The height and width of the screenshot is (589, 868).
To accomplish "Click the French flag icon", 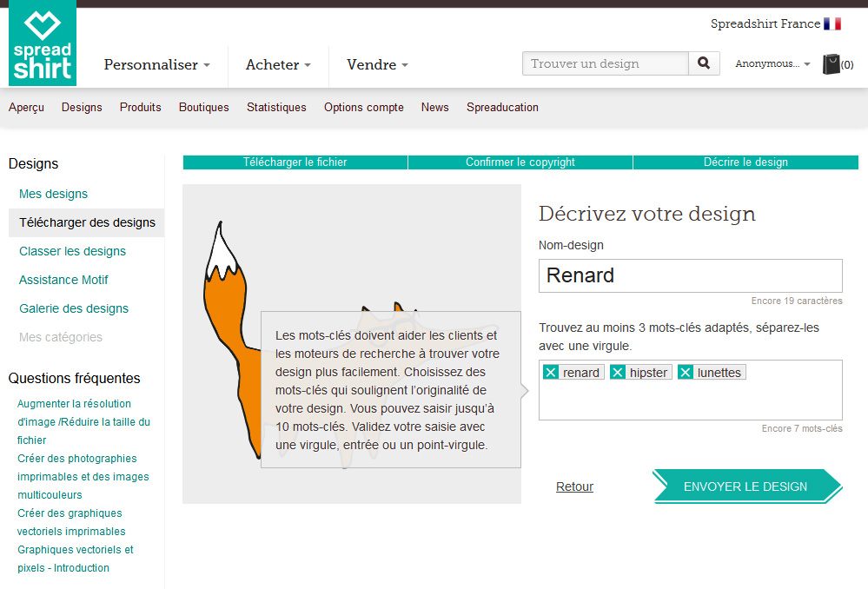I will coord(832,24).
